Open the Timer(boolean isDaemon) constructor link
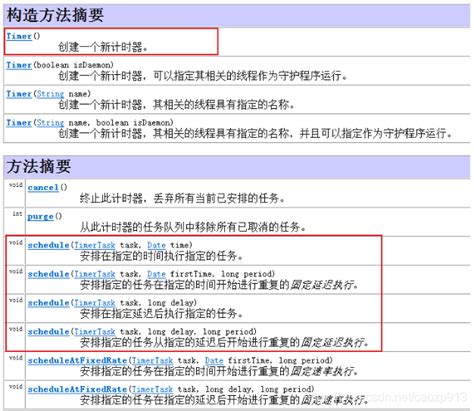This screenshot has width=474, height=411. [19, 65]
